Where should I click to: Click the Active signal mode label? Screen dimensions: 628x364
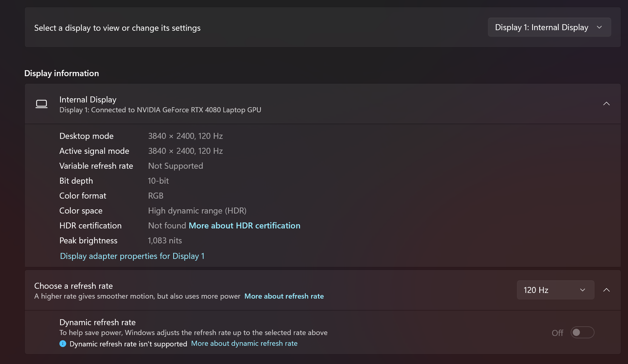[94, 151]
